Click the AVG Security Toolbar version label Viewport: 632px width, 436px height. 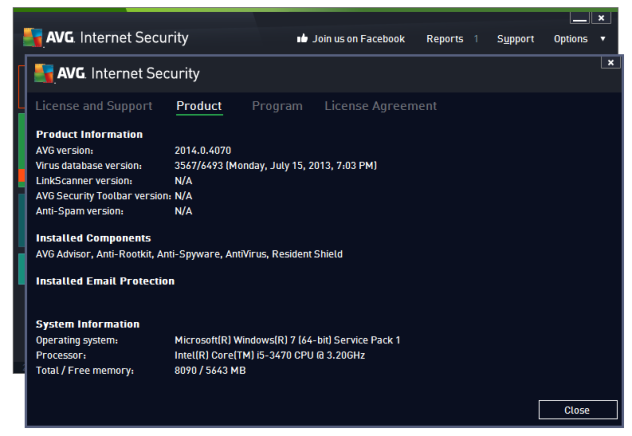point(104,196)
